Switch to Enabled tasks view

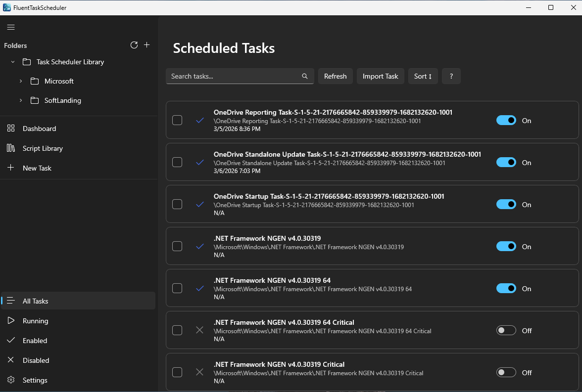pos(35,341)
